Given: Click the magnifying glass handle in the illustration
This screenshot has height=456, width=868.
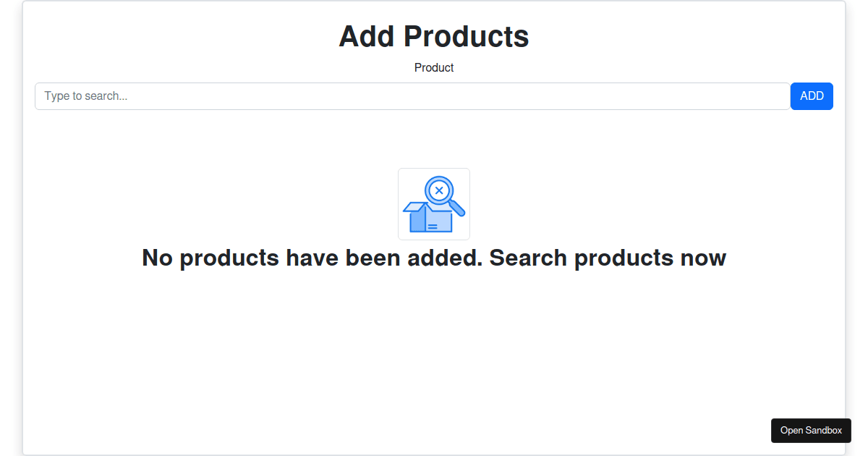Looking at the screenshot, I should tap(456, 208).
